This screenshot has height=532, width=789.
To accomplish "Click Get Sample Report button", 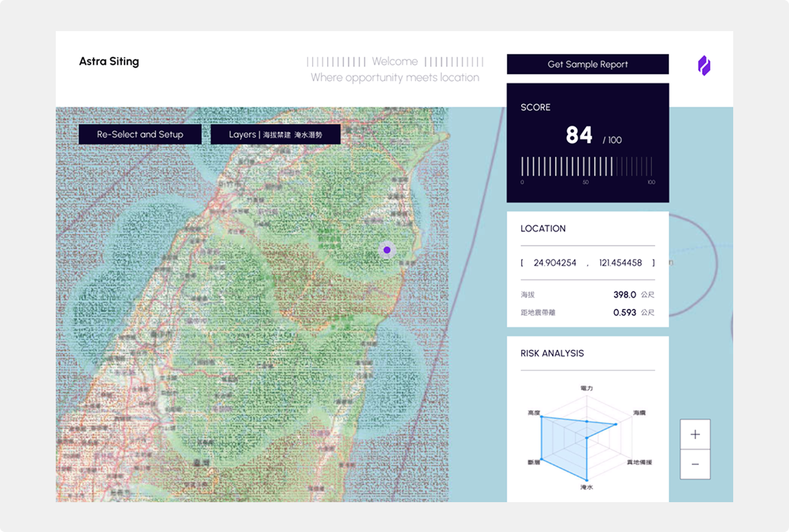I will coord(587,64).
